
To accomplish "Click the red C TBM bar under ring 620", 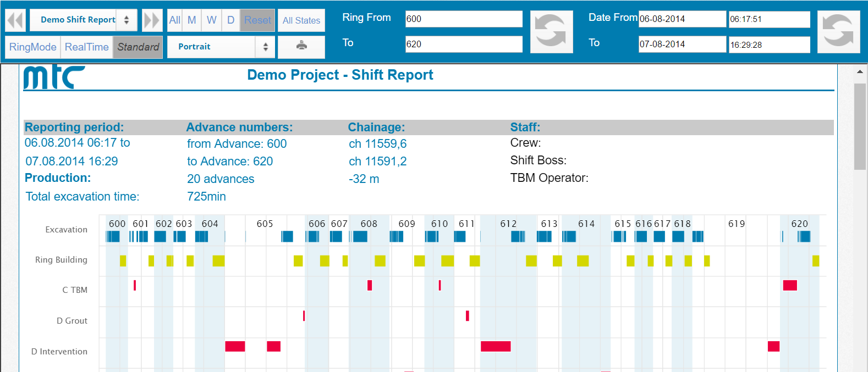I will (x=790, y=285).
